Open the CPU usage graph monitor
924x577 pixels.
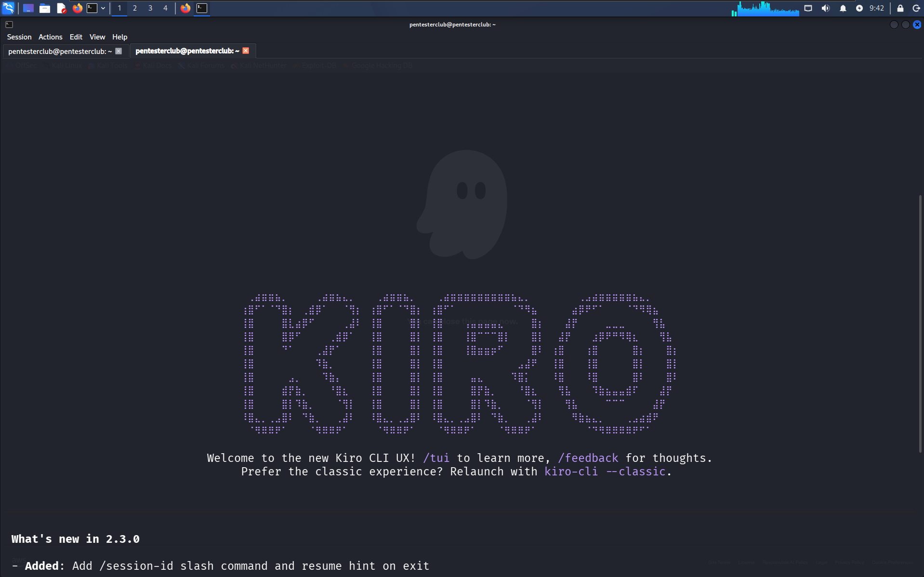coord(766,8)
